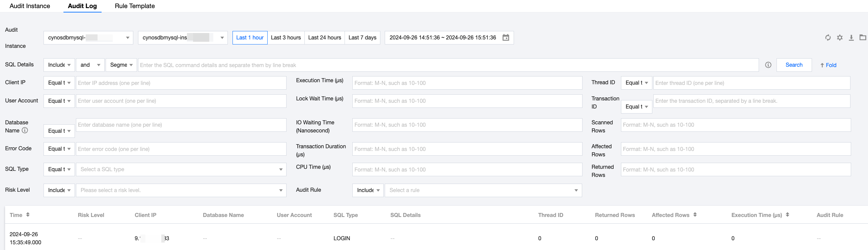Image resolution: width=868 pixels, height=250 pixels.
Task: Click the download logs icon
Action: coord(851,38)
